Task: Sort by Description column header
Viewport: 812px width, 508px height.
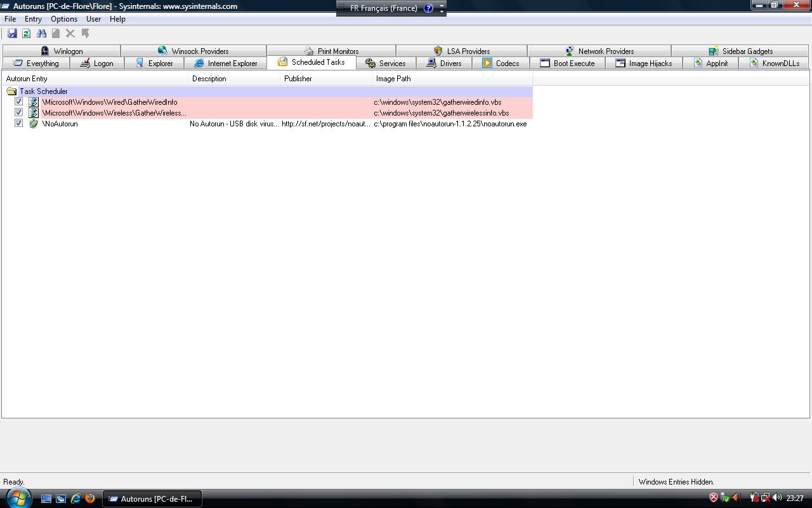Action: click(x=234, y=79)
